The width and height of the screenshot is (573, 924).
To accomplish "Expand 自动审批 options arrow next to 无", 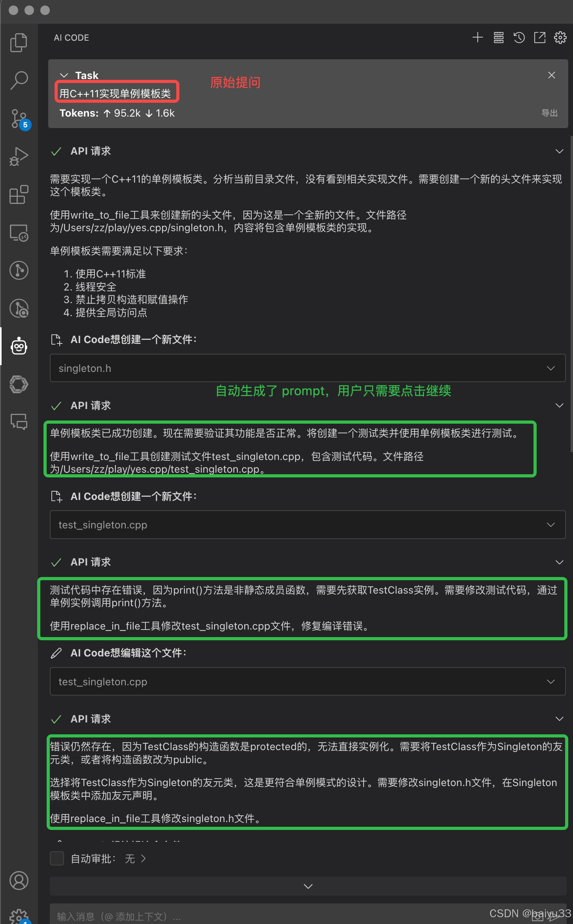I will 143,858.
